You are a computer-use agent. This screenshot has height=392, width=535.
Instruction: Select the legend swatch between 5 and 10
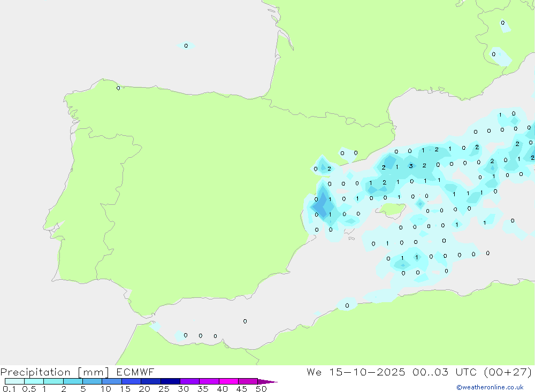93,381
